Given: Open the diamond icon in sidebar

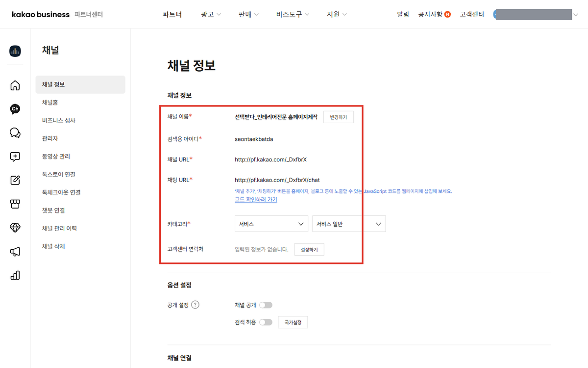Looking at the screenshot, I should click(x=15, y=228).
